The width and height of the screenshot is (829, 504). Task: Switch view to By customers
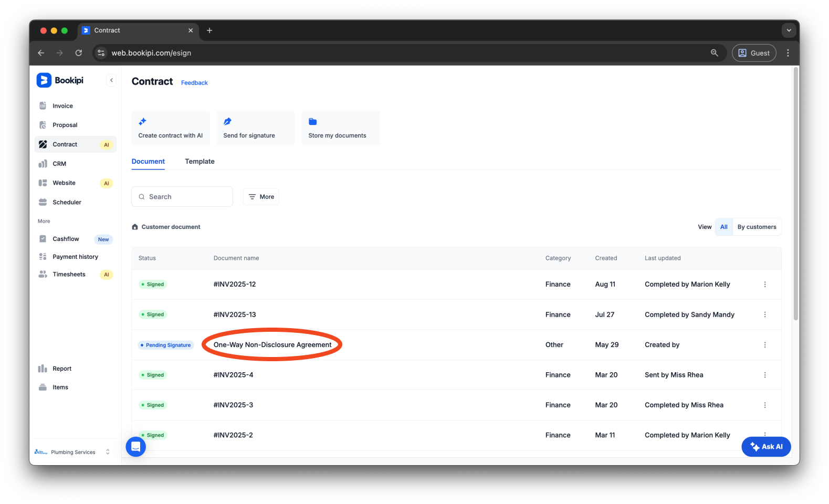(756, 227)
